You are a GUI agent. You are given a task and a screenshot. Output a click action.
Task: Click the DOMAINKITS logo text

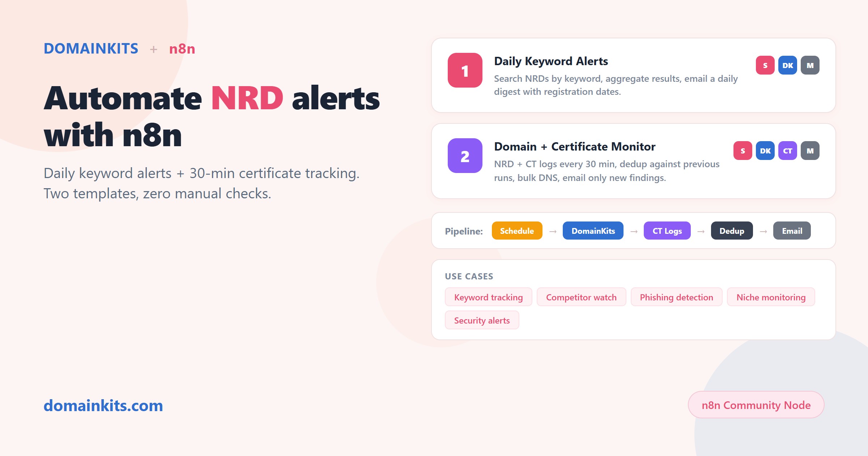click(91, 48)
